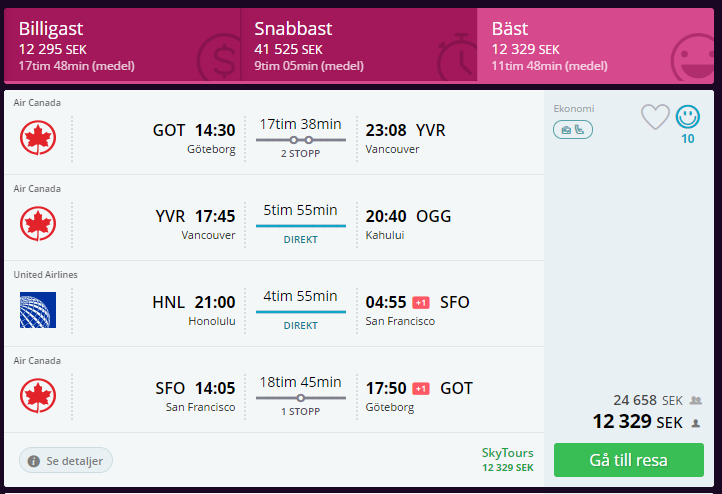Click the smiley rating score icon
The width and height of the screenshot is (722, 494).
(x=687, y=117)
